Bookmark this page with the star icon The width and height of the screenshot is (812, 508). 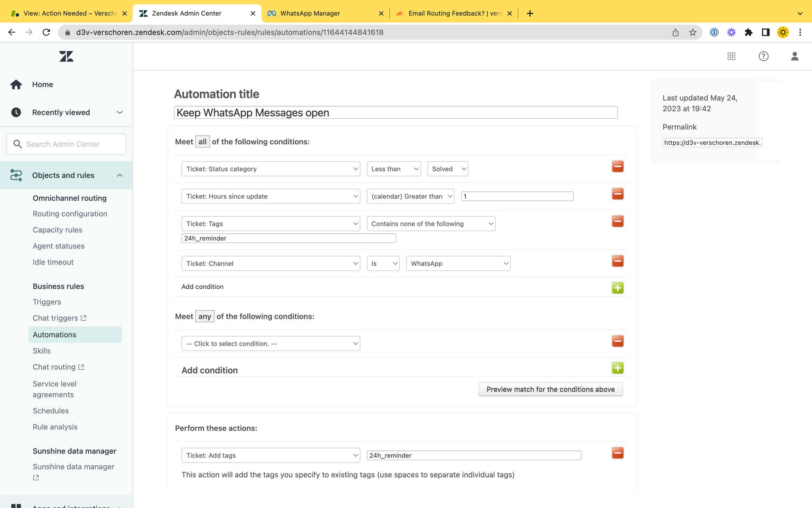click(x=693, y=32)
